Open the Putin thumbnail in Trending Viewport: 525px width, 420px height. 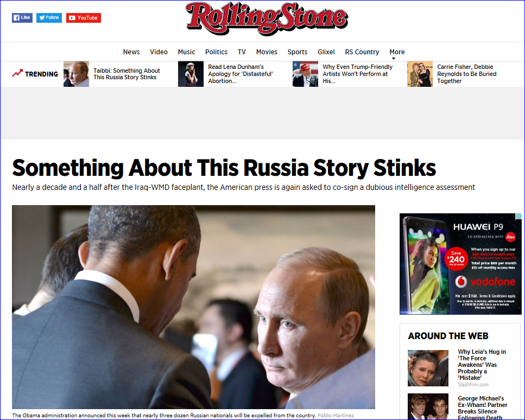click(x=77, y=74)
